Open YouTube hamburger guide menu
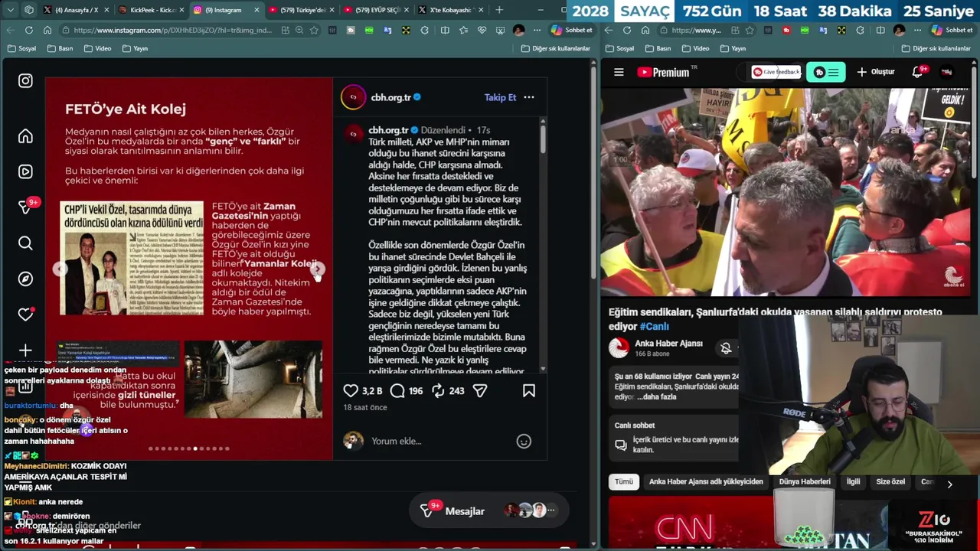This screenshot has width=980, height=551. pos(619,72)
